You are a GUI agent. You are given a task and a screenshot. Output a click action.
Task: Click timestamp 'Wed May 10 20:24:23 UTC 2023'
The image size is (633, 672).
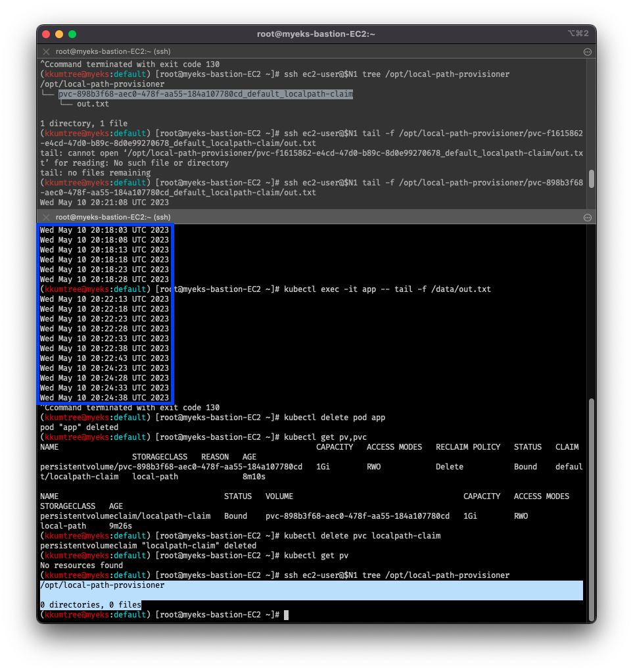105,368
